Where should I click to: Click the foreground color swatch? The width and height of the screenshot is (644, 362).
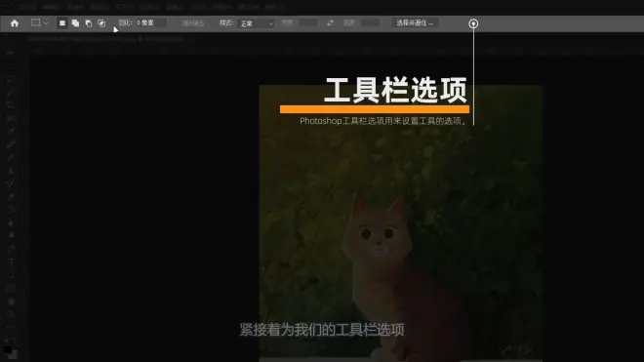7,349
